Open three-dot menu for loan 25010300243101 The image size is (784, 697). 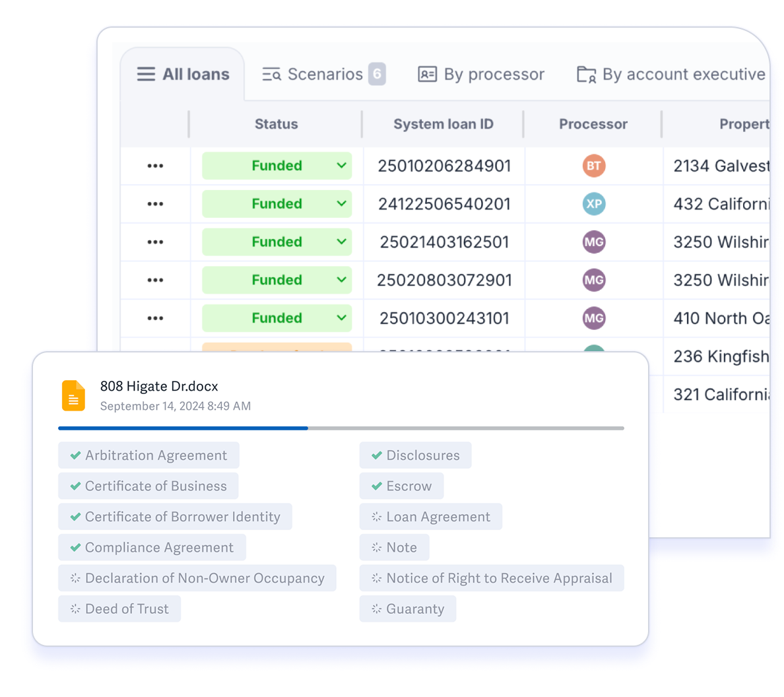click(155, 318)
